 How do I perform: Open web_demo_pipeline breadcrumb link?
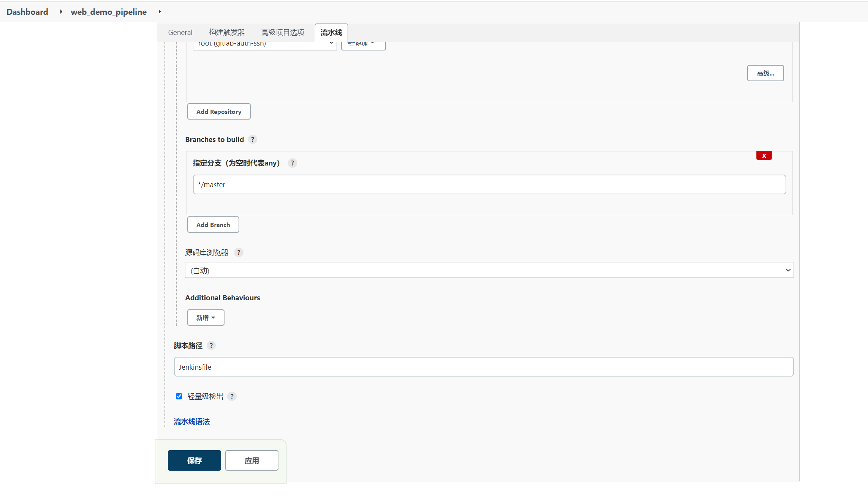pyautogui.click(x=109, y=12)
